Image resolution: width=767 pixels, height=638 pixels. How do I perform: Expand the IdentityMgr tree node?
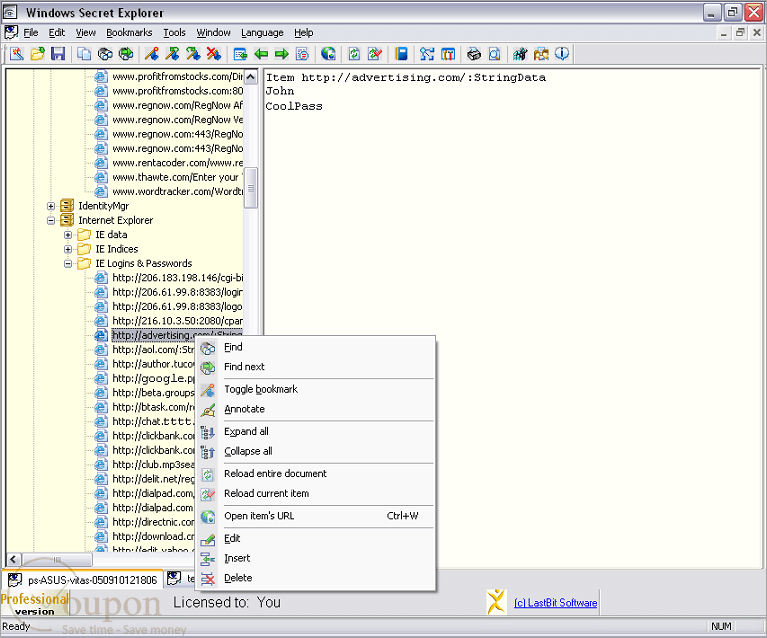(x=51, y=206)
